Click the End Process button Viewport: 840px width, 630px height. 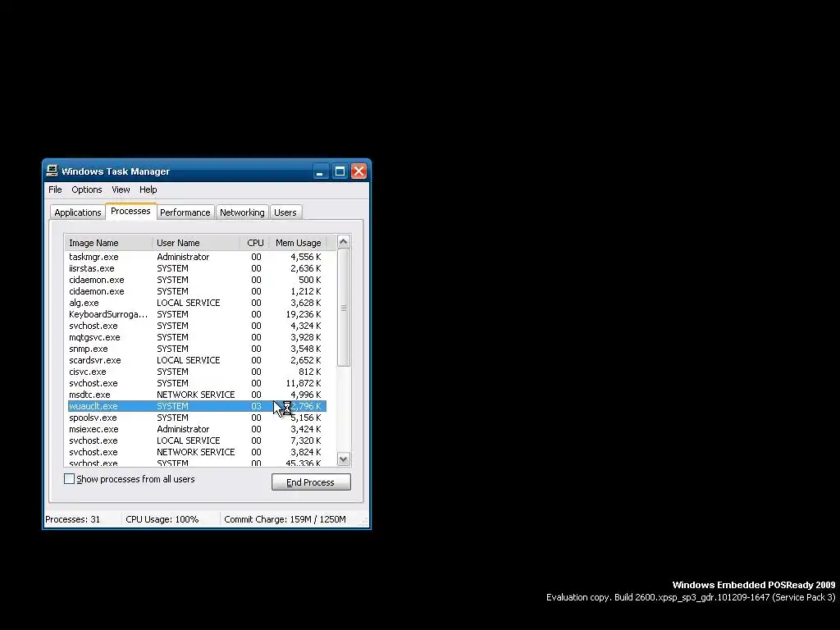[x=311, y=482]
